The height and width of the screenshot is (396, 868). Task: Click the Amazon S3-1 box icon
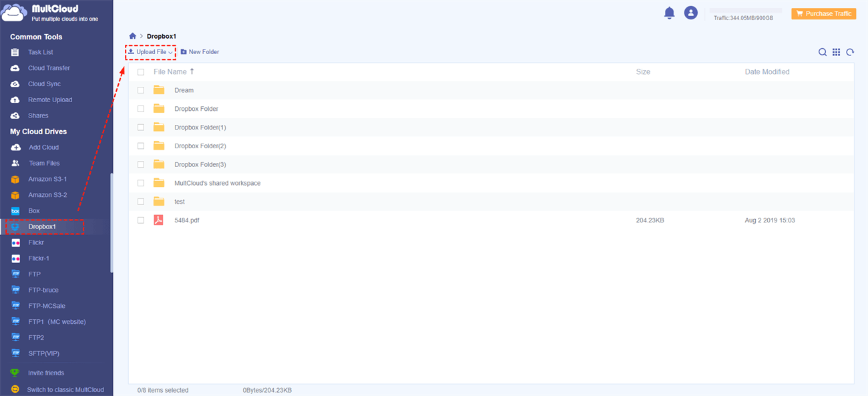click(x=15, y=179)
